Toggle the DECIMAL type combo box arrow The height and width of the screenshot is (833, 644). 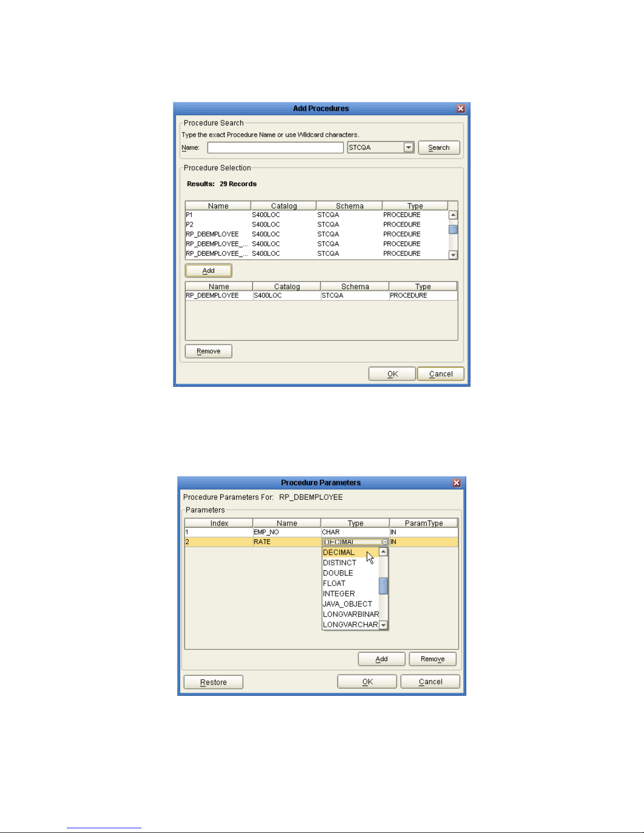(385, 542)
